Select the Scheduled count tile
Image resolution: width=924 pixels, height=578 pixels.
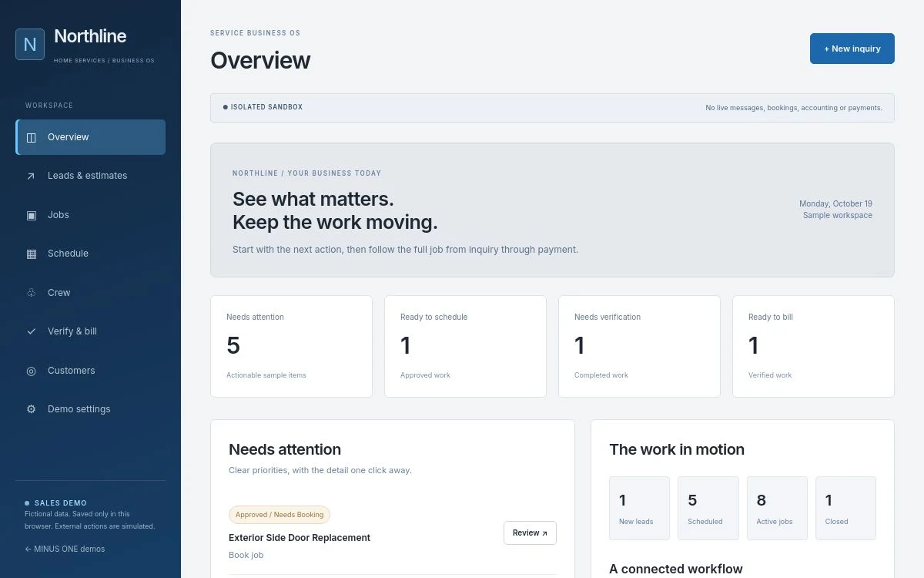pos(708,508)
